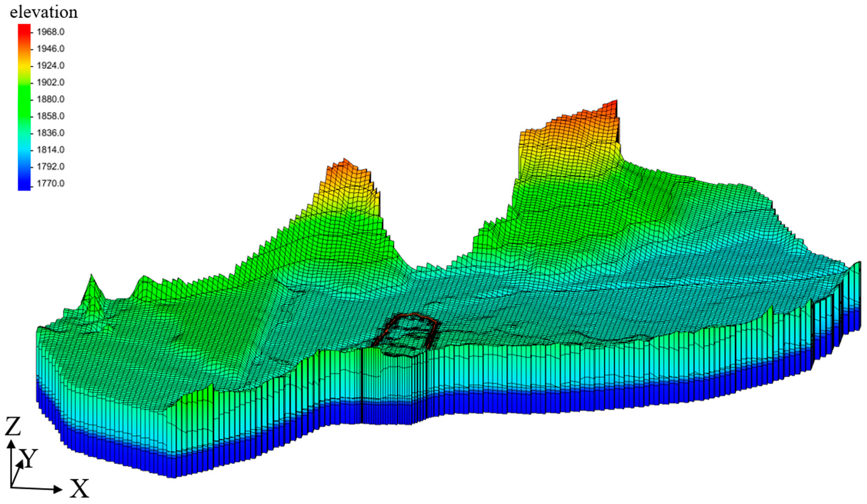This screenshot has width=867, height=504.
Task: Click the 1902.0 legend value
Action: (51, 82)
